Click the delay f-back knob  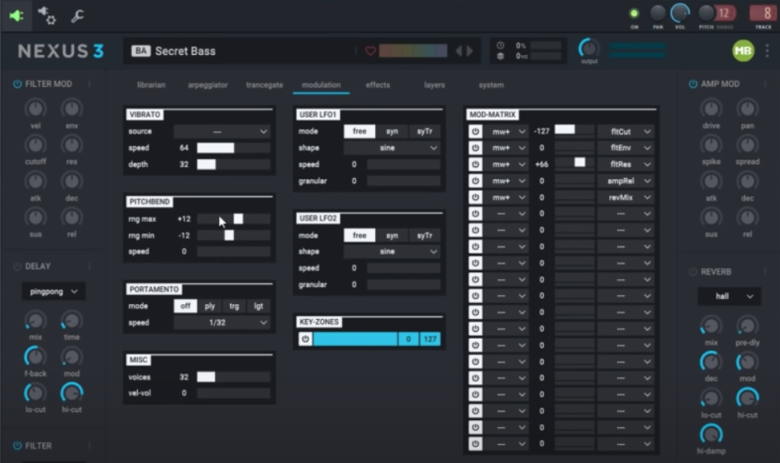(35, 357)
